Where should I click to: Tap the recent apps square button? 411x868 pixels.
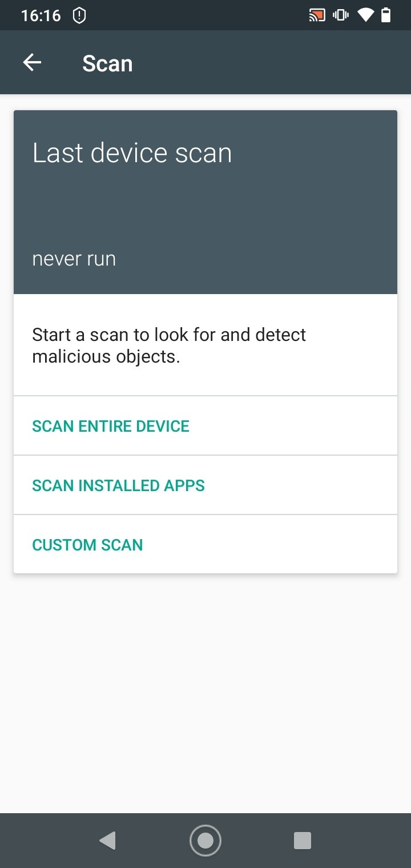click(x=302, y=840)
